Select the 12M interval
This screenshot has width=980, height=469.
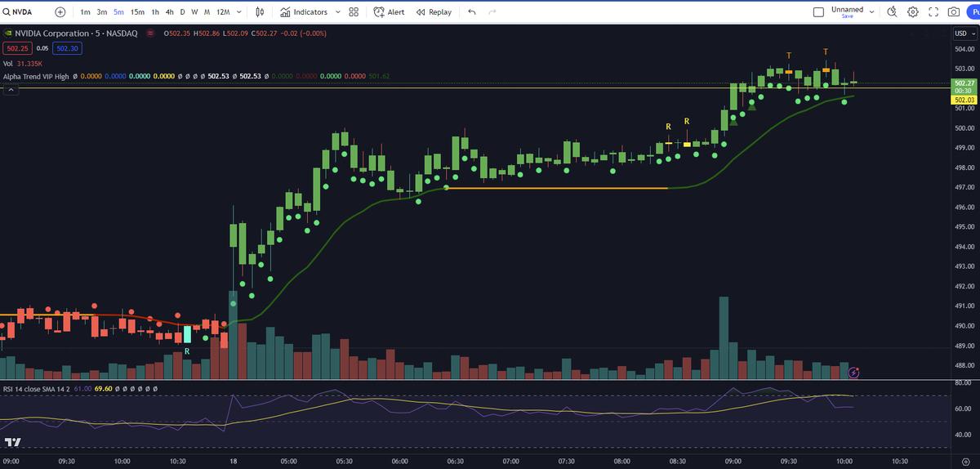click(223, 12)
